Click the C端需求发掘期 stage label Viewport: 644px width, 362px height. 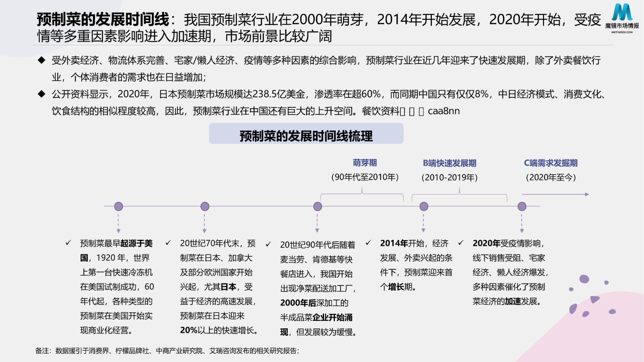(x=551, y=163)
